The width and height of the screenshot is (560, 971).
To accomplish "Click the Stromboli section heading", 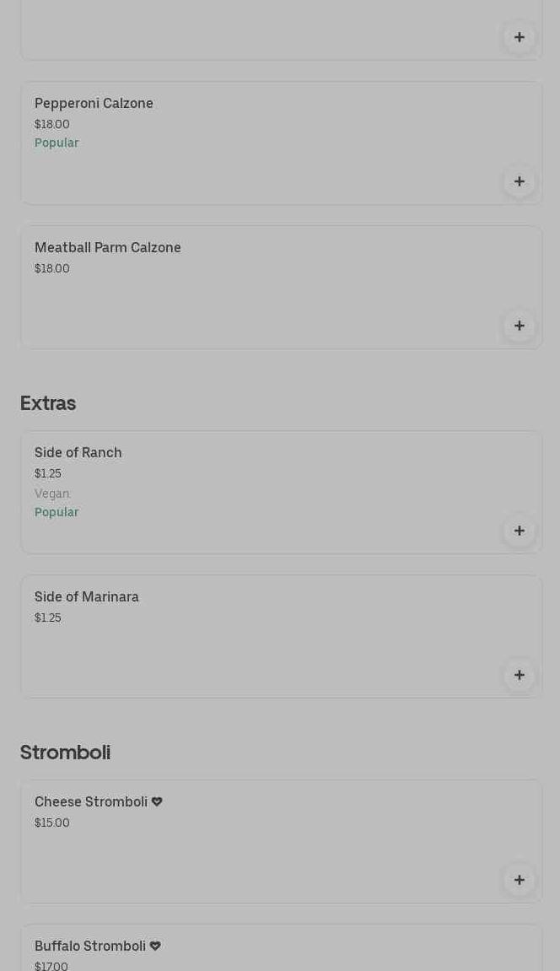I will coord(65,752).
